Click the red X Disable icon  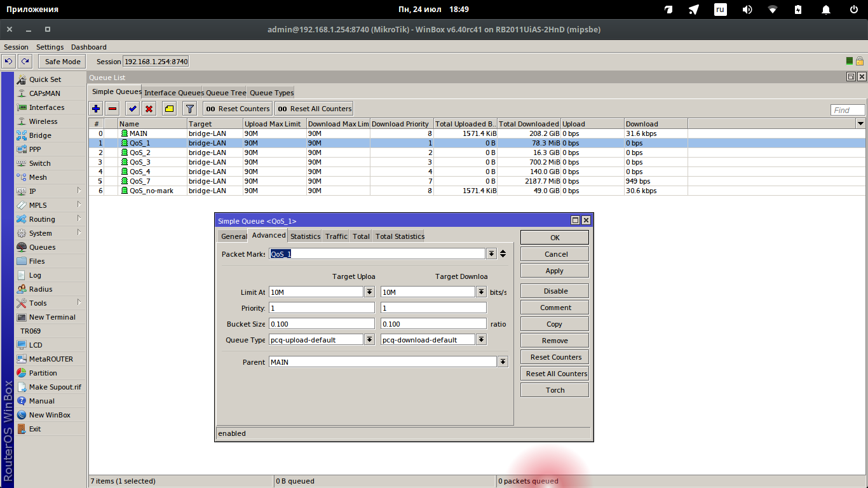[149, 109]
